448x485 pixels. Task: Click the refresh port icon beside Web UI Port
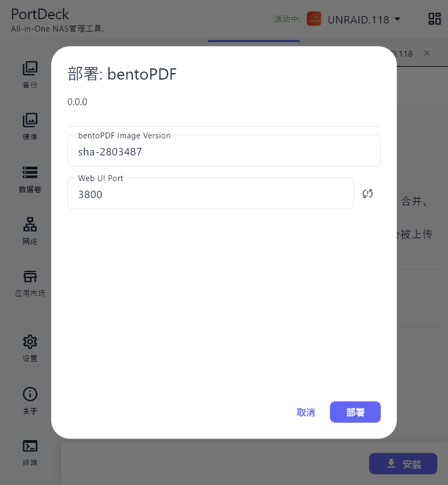tap(367, 194)
